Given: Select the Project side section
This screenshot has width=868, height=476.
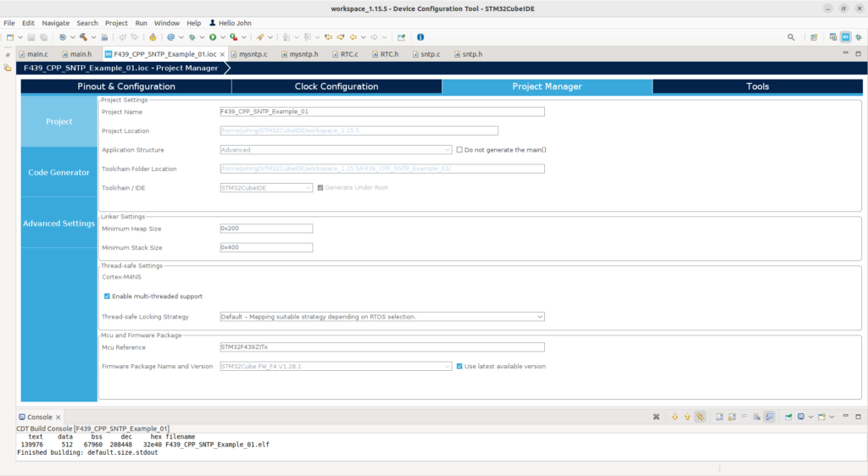Looking at the screenshot, I should click(58, 122).
